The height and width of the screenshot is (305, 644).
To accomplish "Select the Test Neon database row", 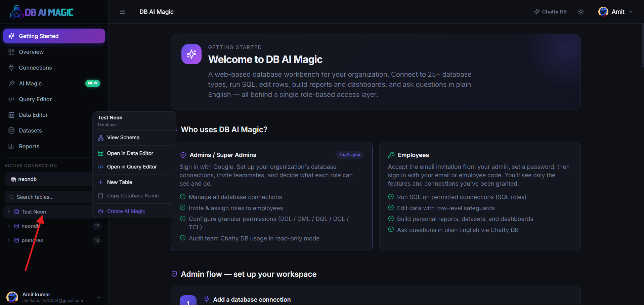I will [x=48, y=212].
